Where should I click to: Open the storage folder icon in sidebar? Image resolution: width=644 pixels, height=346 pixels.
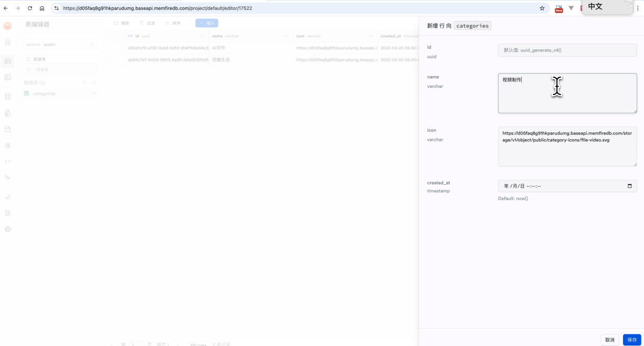pos(7,129)
